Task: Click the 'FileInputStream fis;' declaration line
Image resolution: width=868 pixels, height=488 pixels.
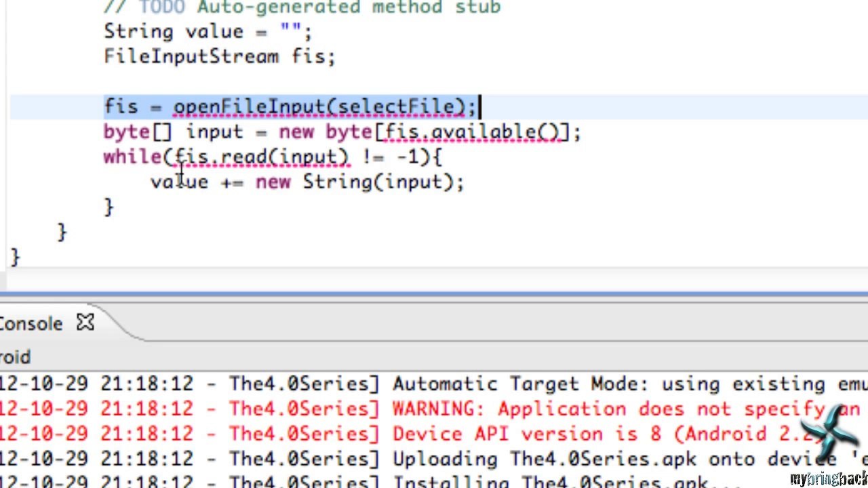Action: 220,56
